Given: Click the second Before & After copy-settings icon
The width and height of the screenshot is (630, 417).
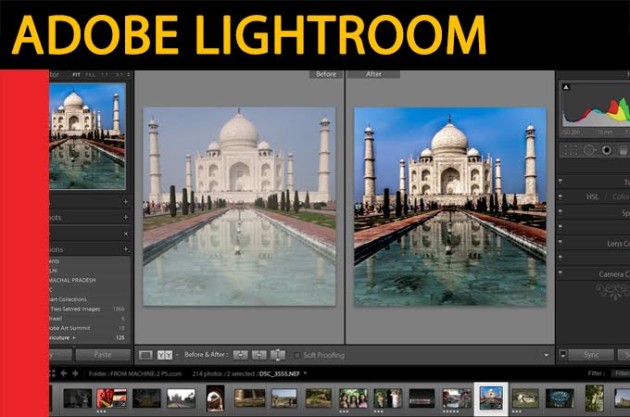Looking at the screenshot, I should pyautogui.click(x=259, y=355).
